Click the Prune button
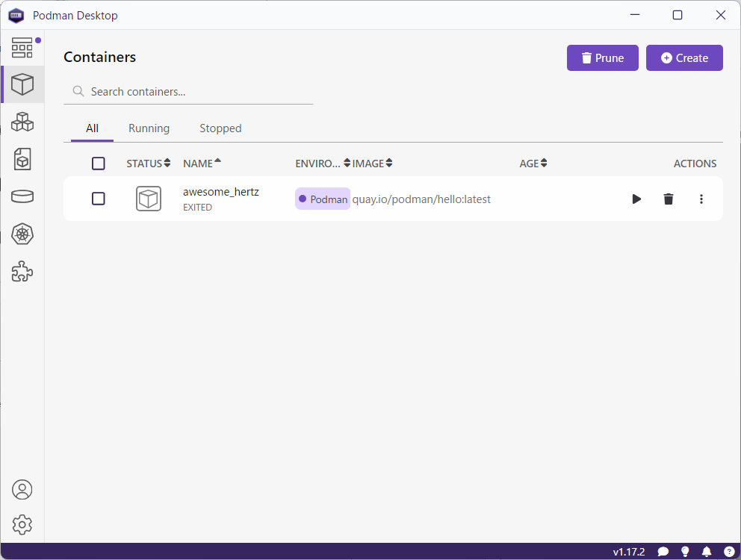 603,58
